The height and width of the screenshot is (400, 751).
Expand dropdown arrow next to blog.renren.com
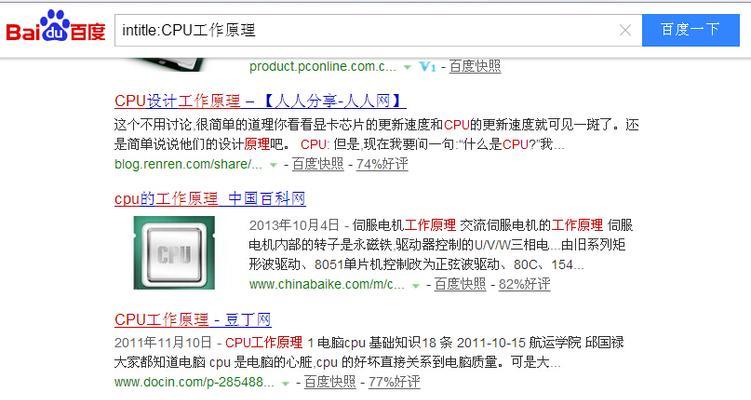coord(273,165)
